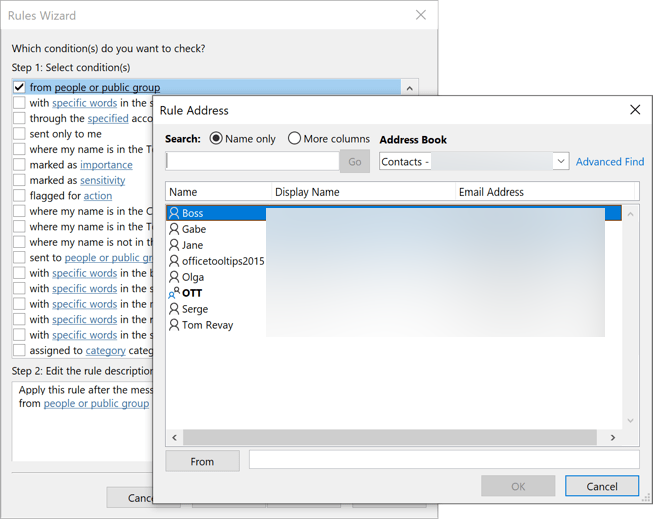Click the officetooltips2015 contact icon
This screenshot has width=653, height=519.
pos(174,261)
